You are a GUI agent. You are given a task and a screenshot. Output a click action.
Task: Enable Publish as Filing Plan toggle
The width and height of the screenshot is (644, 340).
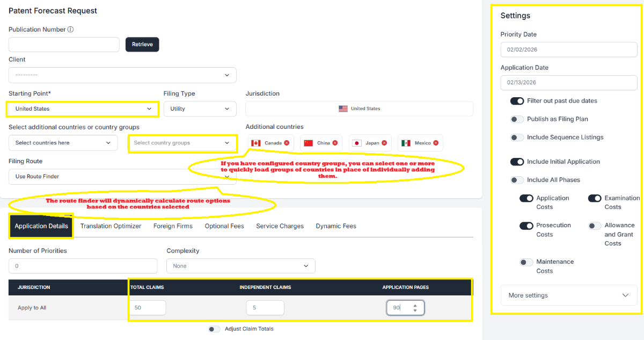(x=517, y=119)
